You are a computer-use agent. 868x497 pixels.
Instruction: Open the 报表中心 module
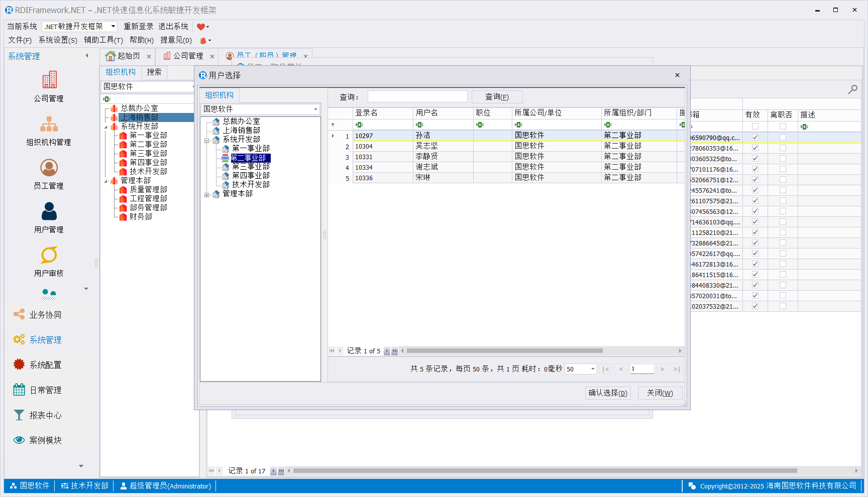45,415
